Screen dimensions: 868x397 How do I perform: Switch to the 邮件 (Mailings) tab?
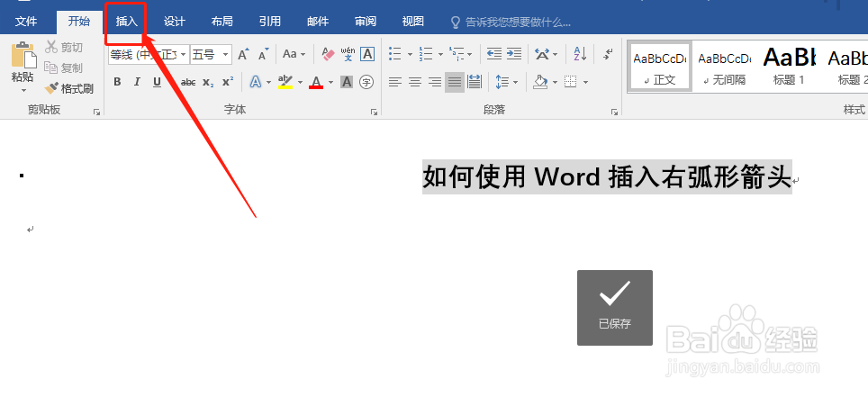tap(318, 22)
